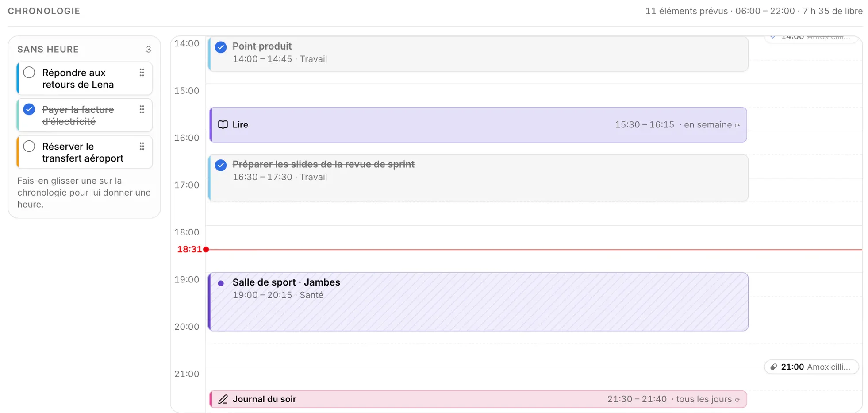This screenshot has height=413, width=868.
Task: Click the 20:00 hour label
Action: [x=187, y=327]
